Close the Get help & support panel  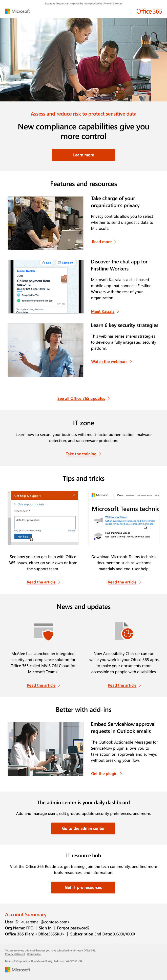pos(74,496)
